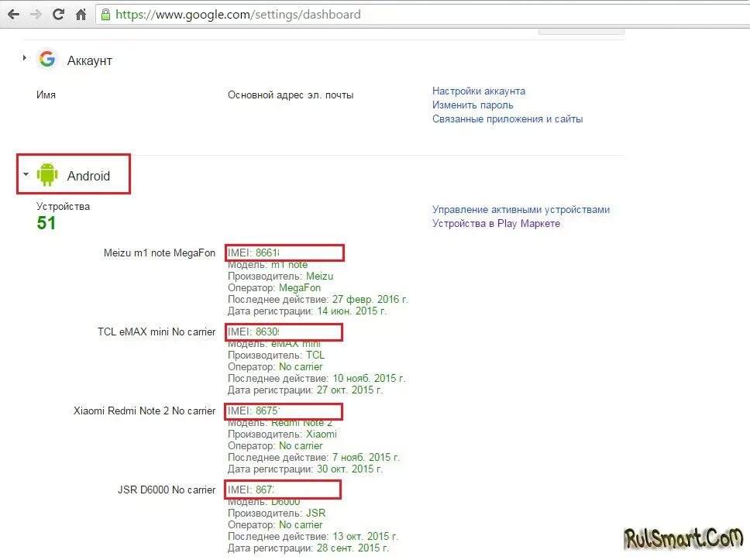The width and height of the screenshot is (750, 560).
Task: Select Последнее действие: 13 окт. 2015 line
Action: (313, 536)
